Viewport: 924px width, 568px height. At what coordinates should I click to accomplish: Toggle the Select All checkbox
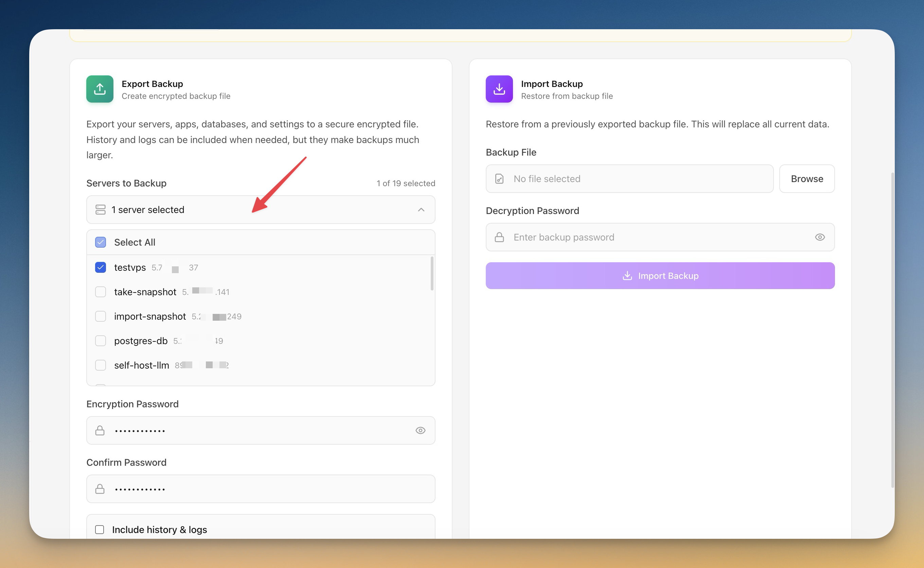click(100, 242)
